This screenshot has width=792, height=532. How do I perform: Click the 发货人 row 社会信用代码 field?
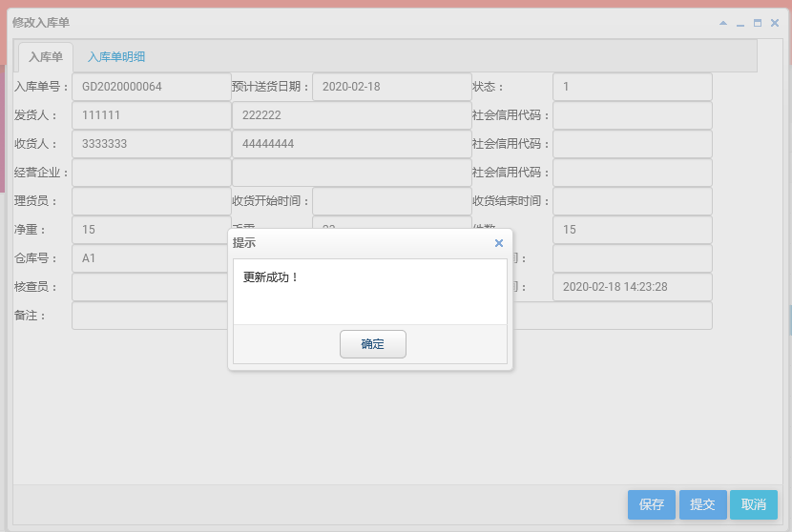point(633,115)
